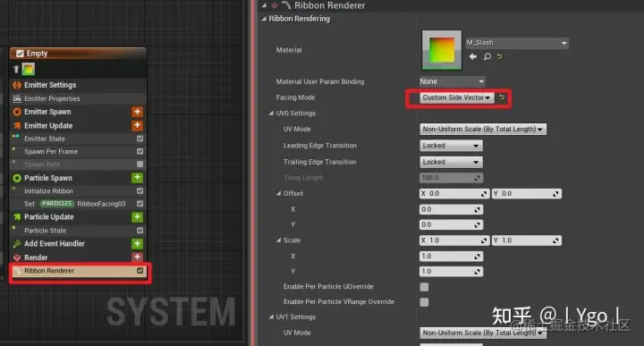Toggle the RibbonFacing03 set module checkbox

(140, 204)
